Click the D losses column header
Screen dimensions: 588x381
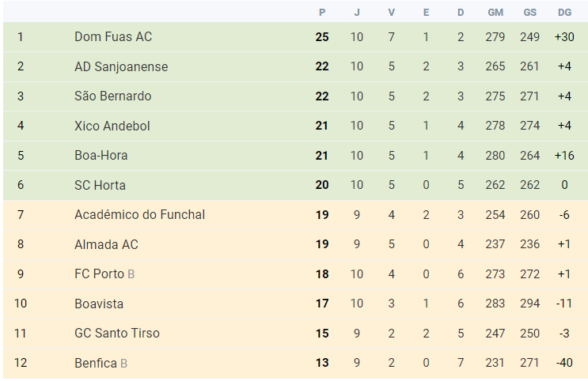click(x=461, y=13)
